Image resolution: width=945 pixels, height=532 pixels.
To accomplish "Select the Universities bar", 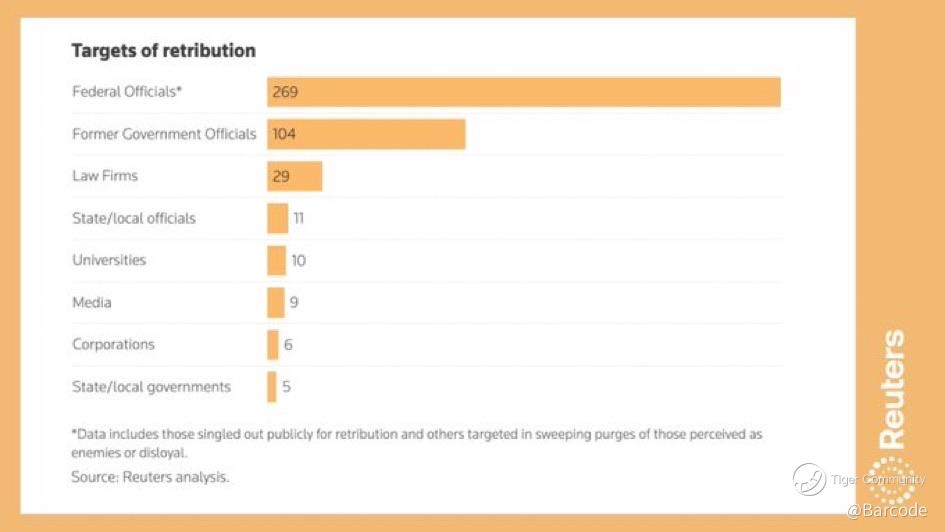I will coord(276,260).
